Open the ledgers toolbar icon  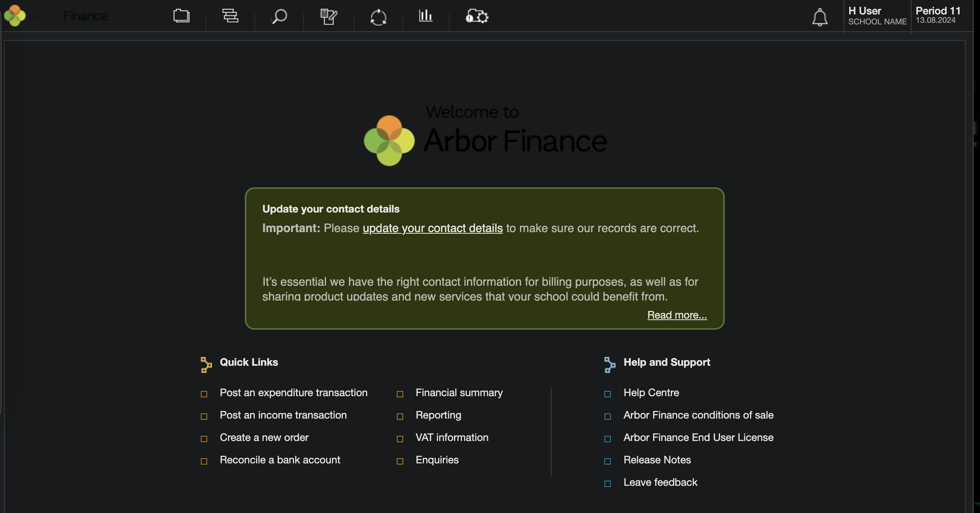coord(230,16)
